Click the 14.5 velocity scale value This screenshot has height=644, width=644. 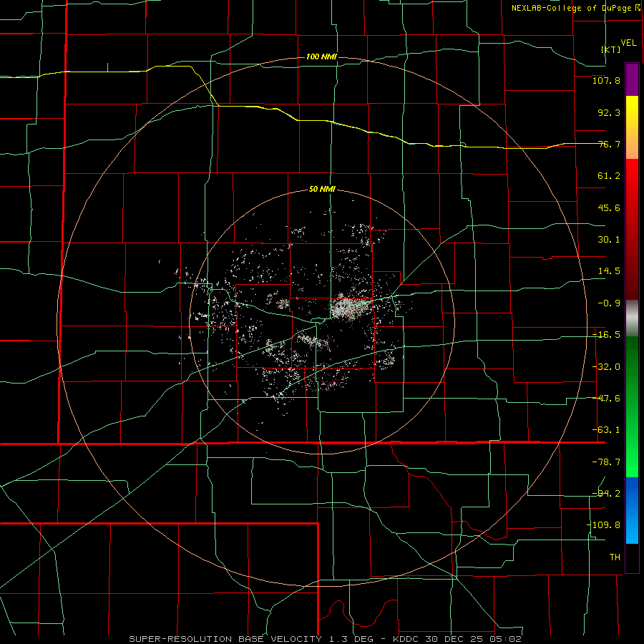pos(609,271)
